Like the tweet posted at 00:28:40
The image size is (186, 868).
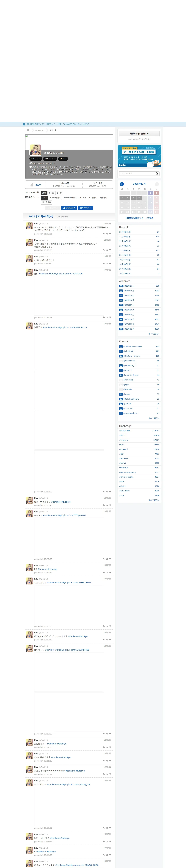pos(110,263)
